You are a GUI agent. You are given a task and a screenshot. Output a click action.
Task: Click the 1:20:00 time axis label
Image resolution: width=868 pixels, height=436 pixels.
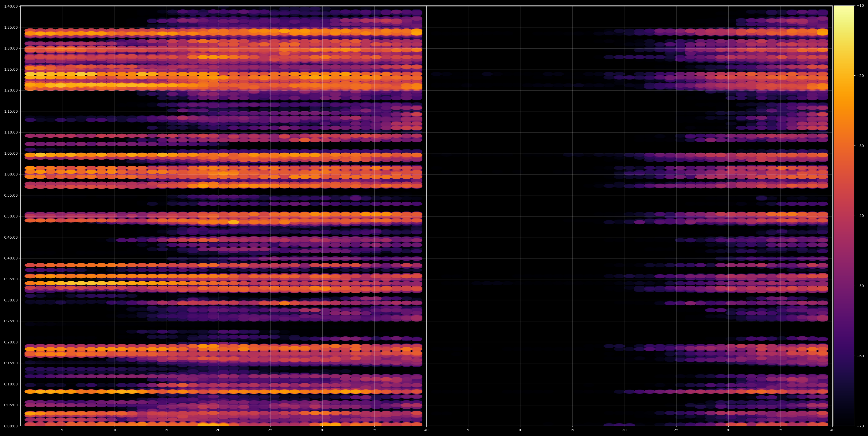pyautogui.click(x=11, y=90)
